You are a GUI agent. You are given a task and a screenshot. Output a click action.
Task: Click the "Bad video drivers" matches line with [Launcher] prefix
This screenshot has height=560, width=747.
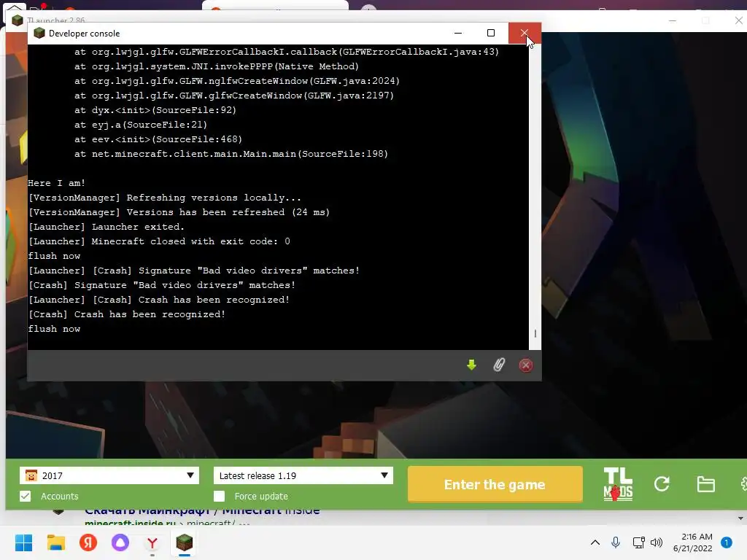pyautogui.click(x=194, y=271)
